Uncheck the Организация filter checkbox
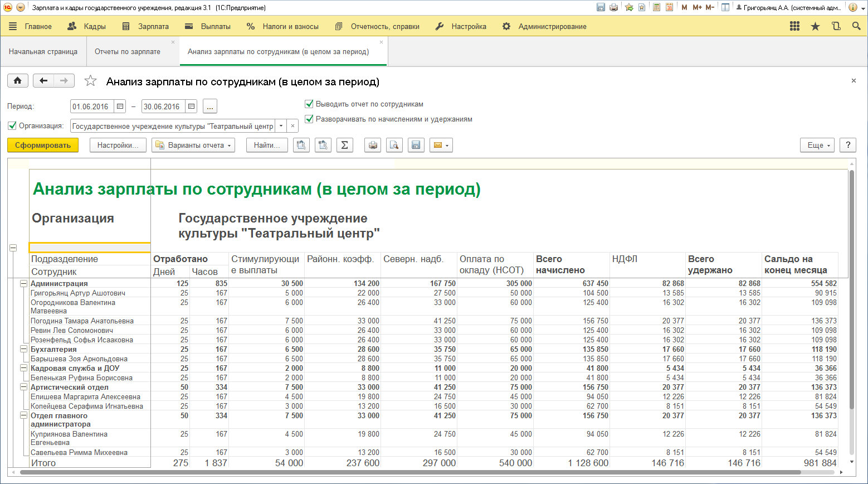 [x=12, y=126]
